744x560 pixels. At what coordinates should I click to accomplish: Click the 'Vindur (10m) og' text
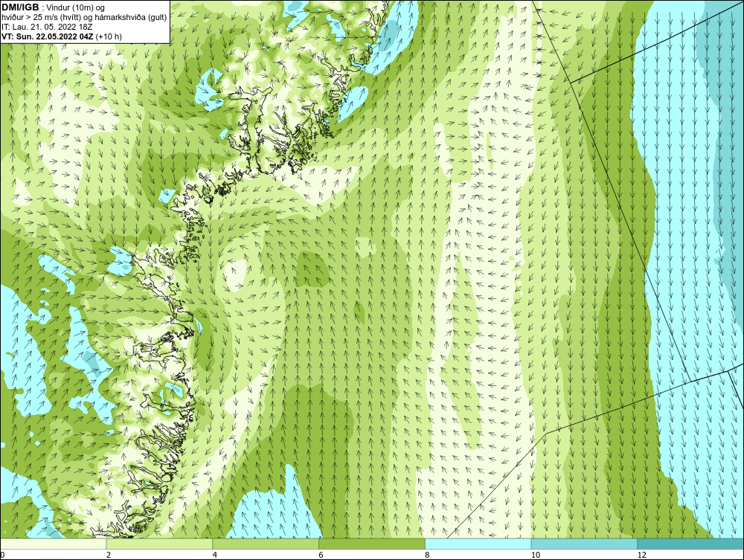tap(76, 7)
